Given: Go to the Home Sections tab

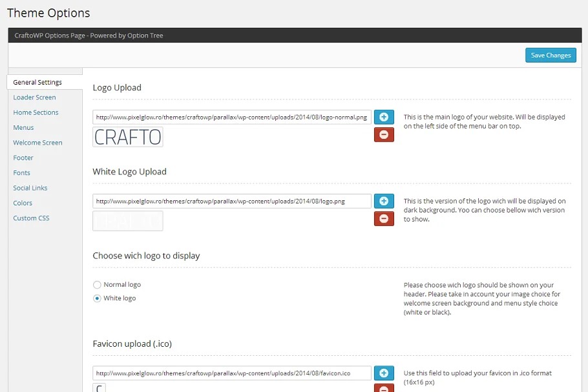Looking at the screenshot, I should tap(36, 112).
